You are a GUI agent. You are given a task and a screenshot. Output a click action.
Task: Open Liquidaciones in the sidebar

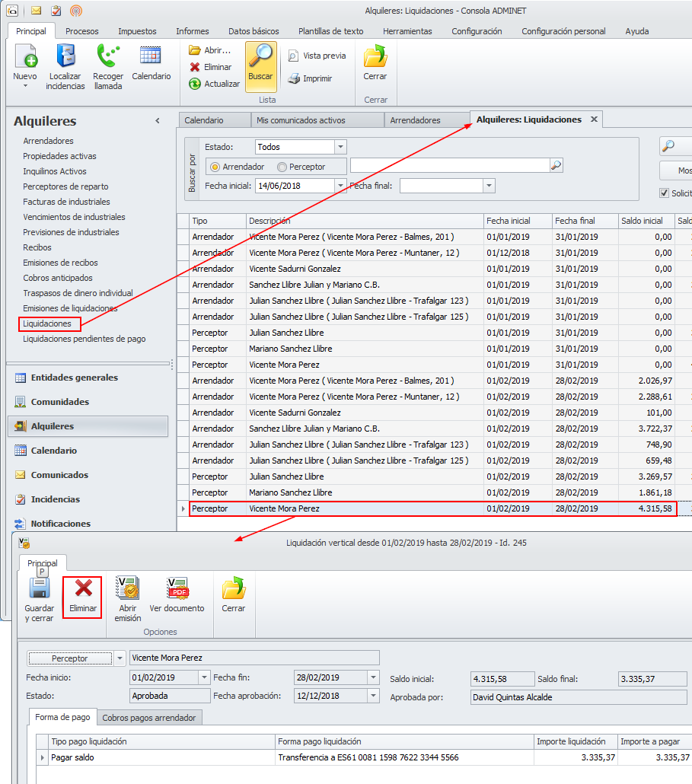coord(47,323)
